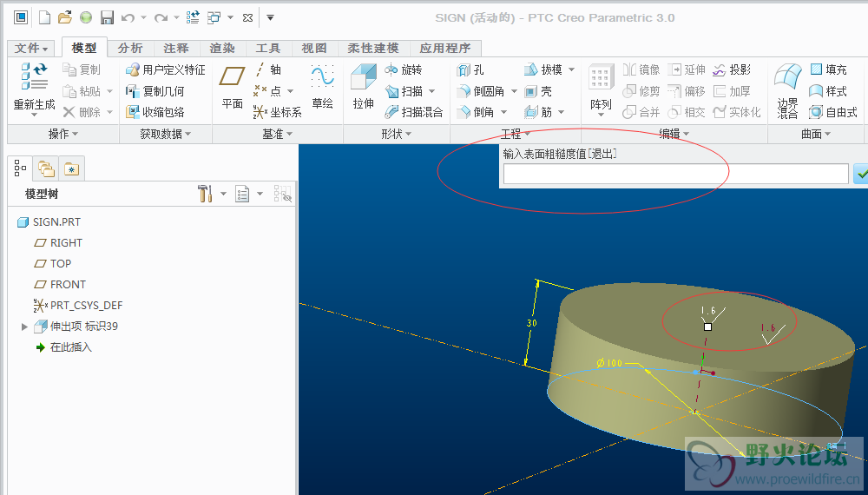The width and height of the screenshot is (868, 495).
Task: Click 用户定义特征 user-defined feature
Action: 166,69
